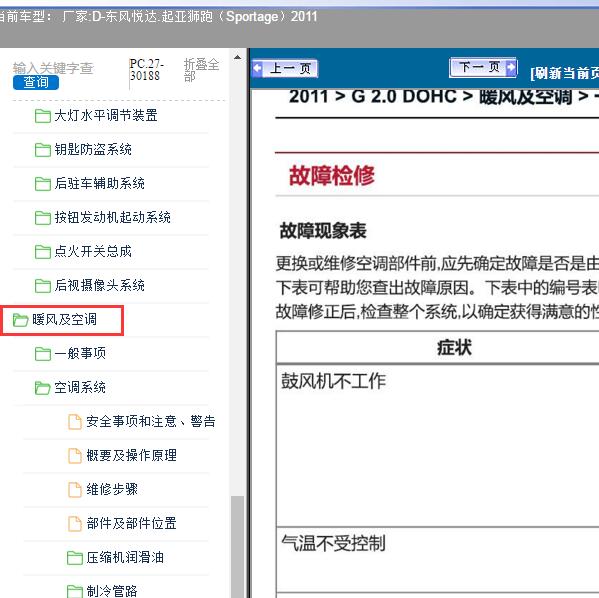Click the folder icon beside 压缩机润滑油
Viewport: 599px width, 598px height.
pyautogui.click(x=75, y=558)
